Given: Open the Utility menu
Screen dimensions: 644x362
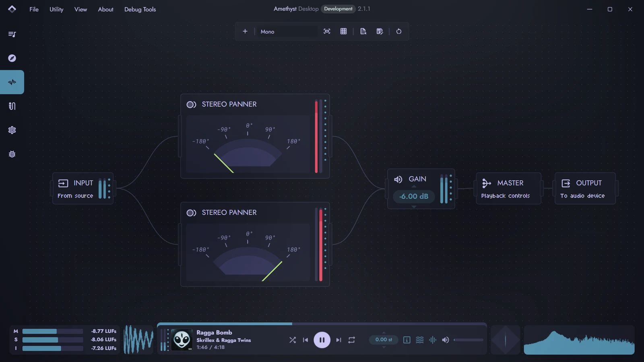Looking at the screenshot, I should pyautogui.click(x=56, y=9).
